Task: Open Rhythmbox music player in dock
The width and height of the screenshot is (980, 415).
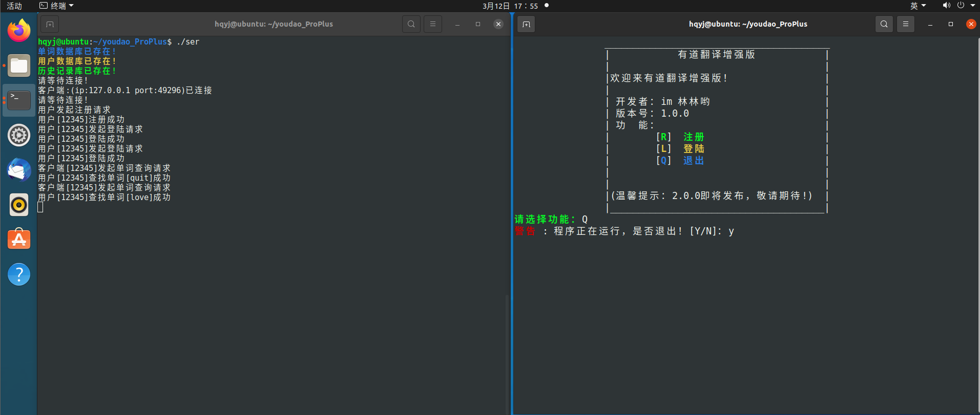Action: [x=19, y=205]
